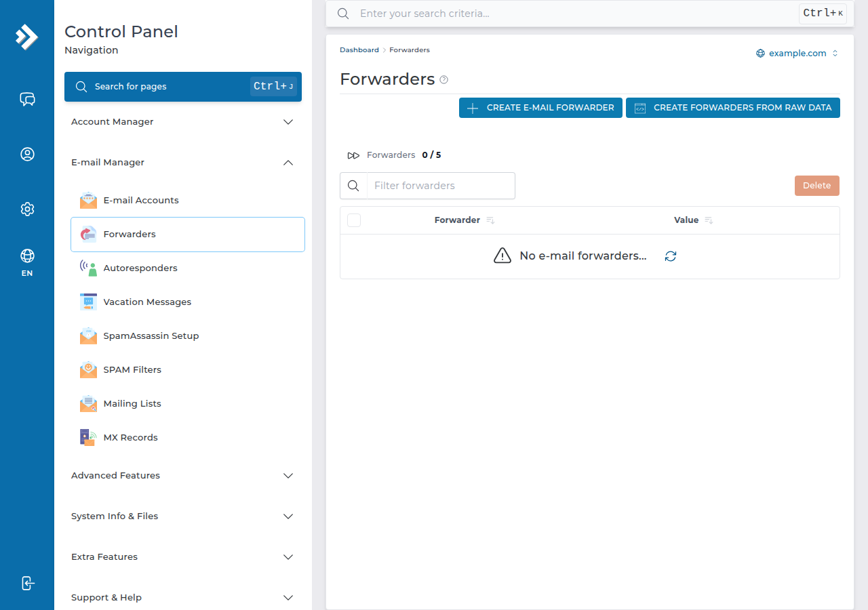Screen dimensions: 868x610
Task: Sort by Forwarder column sort icon
Action: (x=490, y=220)
